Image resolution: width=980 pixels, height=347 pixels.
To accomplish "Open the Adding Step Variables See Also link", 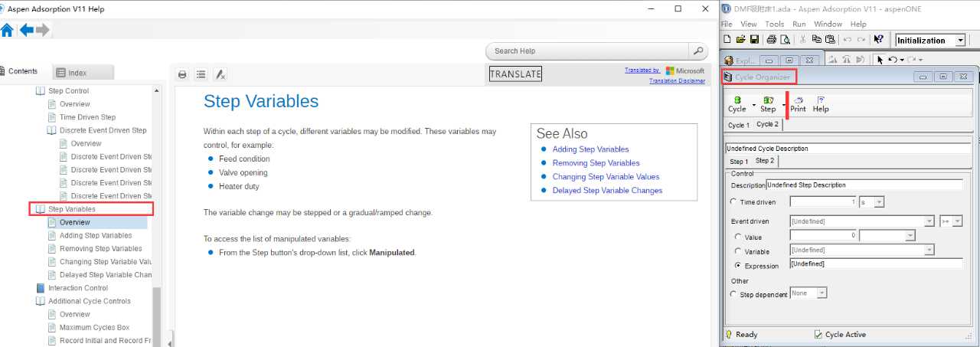I will (x=590, y=149).
